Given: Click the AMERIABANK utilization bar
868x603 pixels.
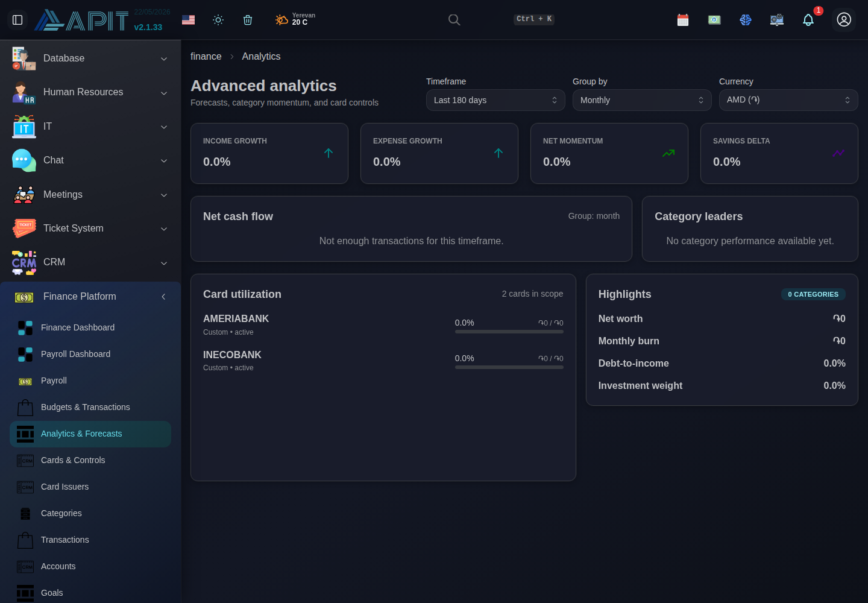Looking at the screenshot, I should pos(509,332).
